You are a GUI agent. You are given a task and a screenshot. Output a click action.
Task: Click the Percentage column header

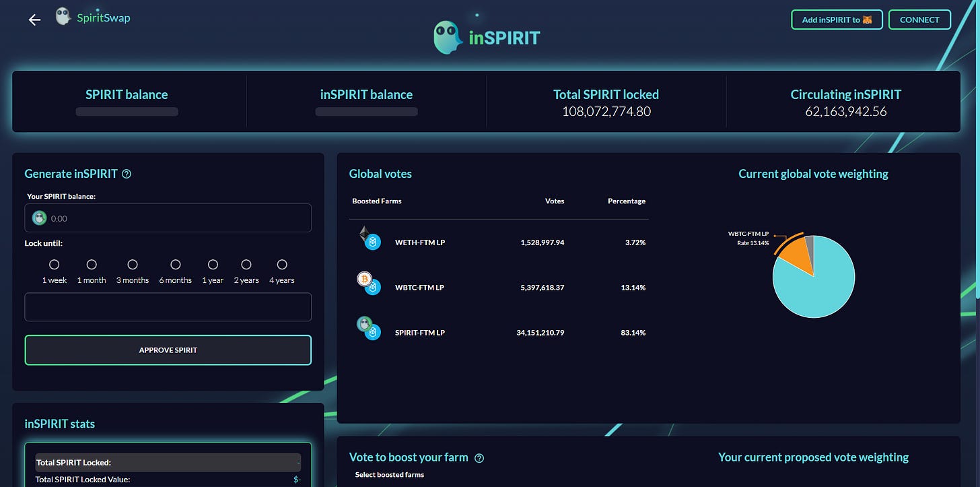(627, 201)
